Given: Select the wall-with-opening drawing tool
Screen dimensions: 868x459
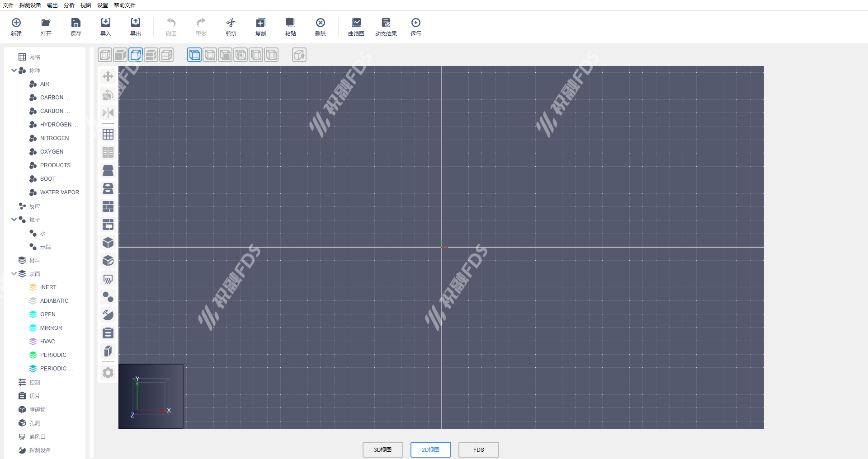Looking at the screenshot, I should pos(108,225).
